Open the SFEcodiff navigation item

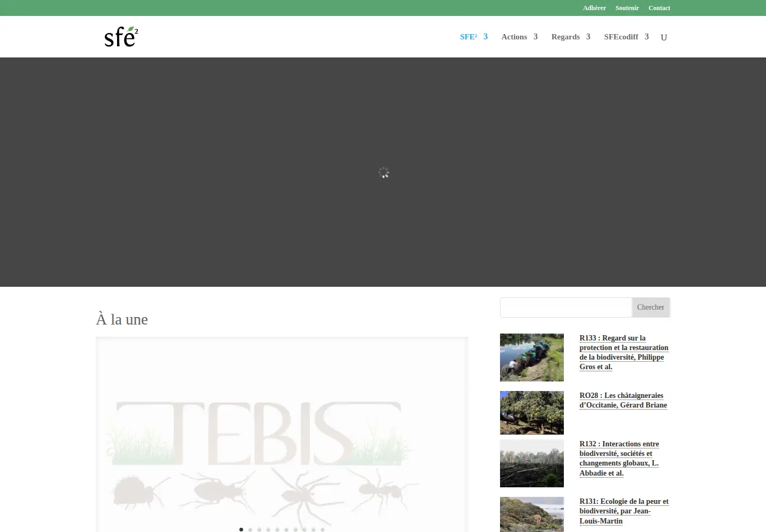(x=621, y=37)
